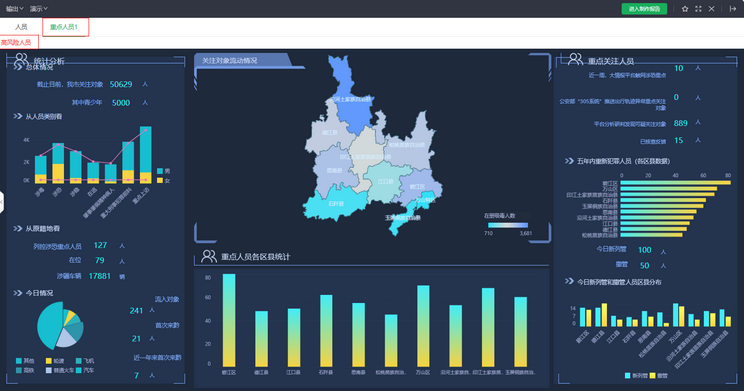
Task: Click the star favorite icon in top bar
Action: pos(685,9)
